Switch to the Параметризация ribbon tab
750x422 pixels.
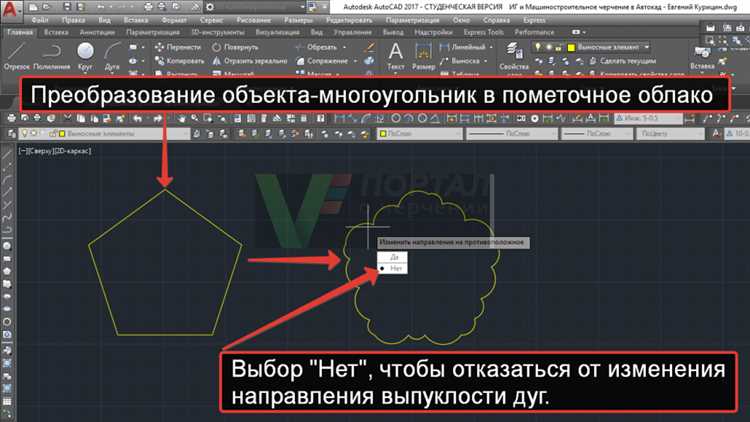pyautogui.click(x=153, y=32)
